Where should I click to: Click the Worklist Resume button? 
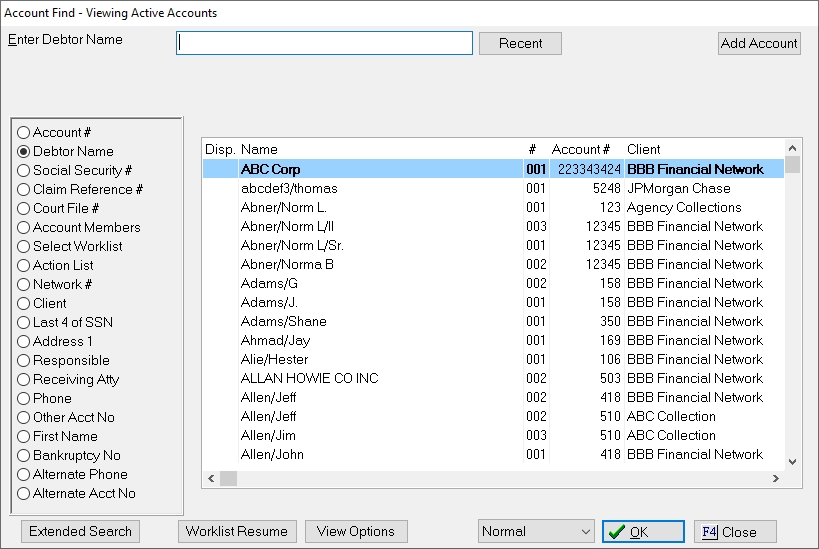[x=236, y=532]
